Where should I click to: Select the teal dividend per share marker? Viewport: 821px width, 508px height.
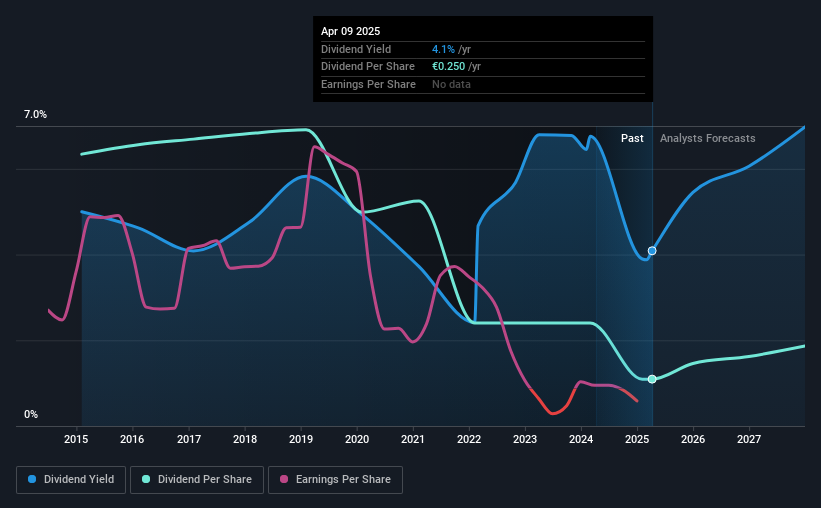(652, 379)
